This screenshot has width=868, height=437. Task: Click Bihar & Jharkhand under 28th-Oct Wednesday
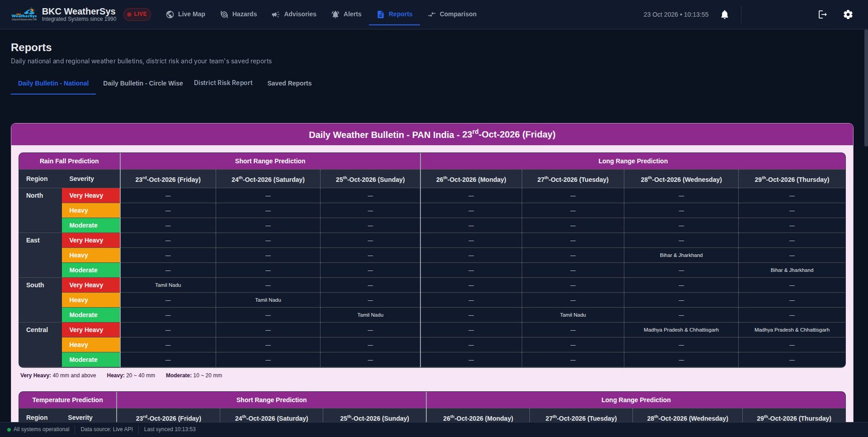tap(681, 255)
